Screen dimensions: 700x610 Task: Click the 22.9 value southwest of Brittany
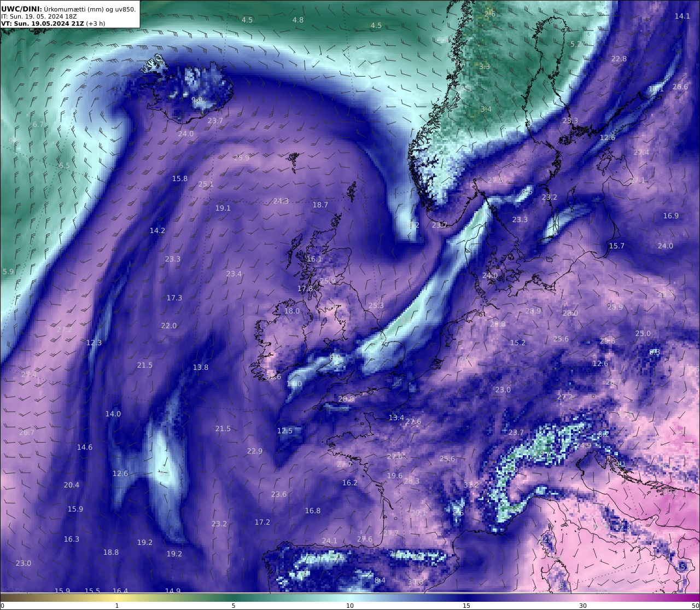255,451
